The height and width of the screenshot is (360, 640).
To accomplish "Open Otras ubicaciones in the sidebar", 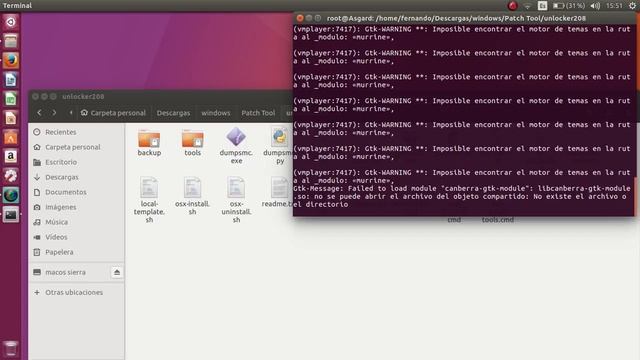I will click(x=76, y=292).
